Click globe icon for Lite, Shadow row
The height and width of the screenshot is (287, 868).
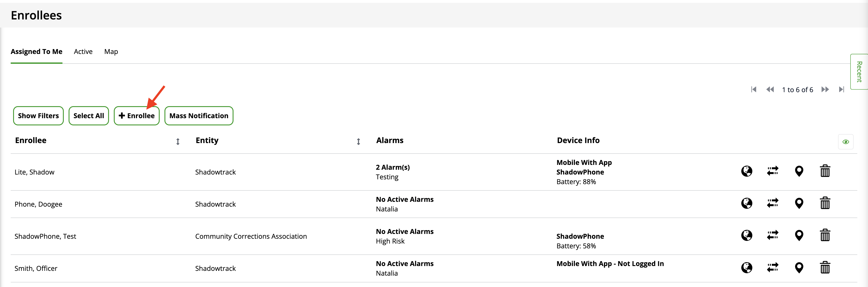pos(746,171)
